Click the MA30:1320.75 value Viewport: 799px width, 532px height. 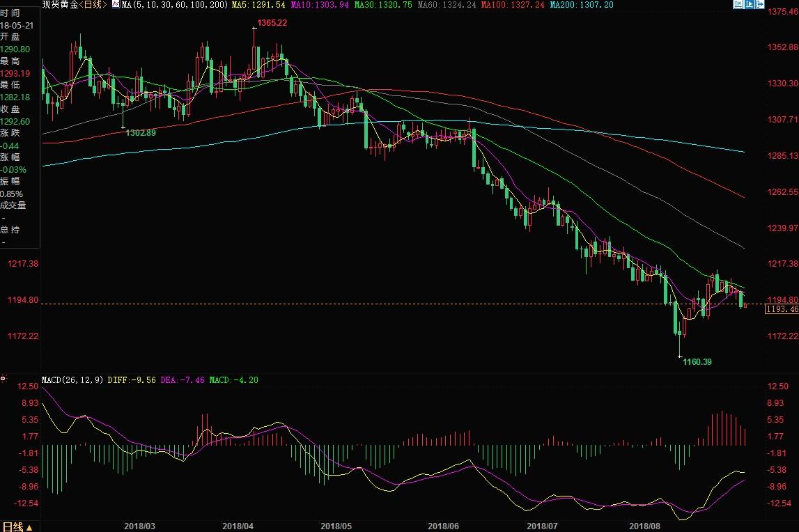(x=383, y=5)
